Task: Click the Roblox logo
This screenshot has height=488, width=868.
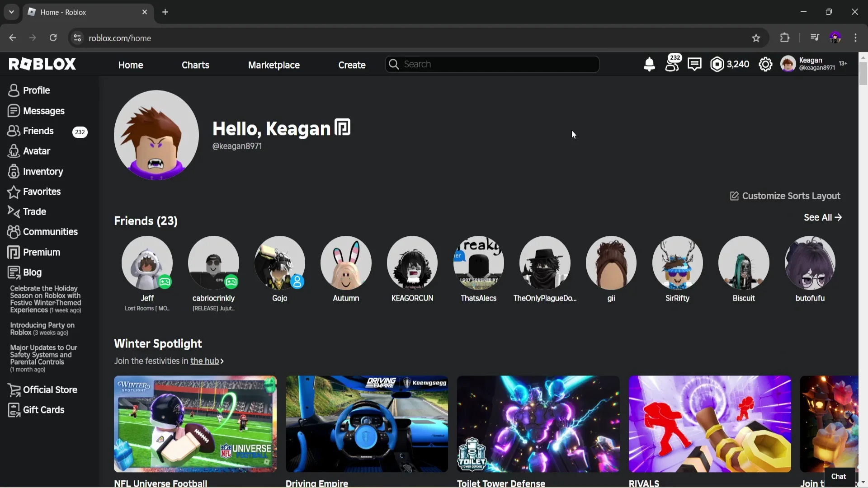Action: [x=42, y=64]
